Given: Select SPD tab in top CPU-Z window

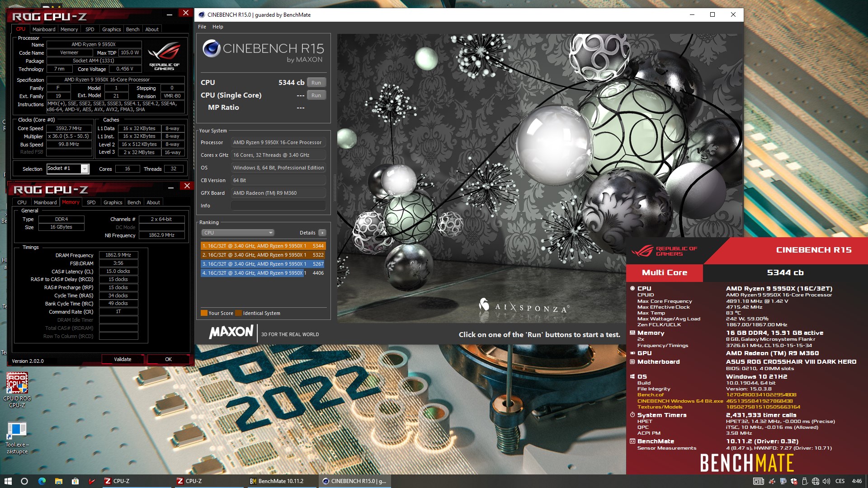Looking at the screenshot, I should pos(90,29).
